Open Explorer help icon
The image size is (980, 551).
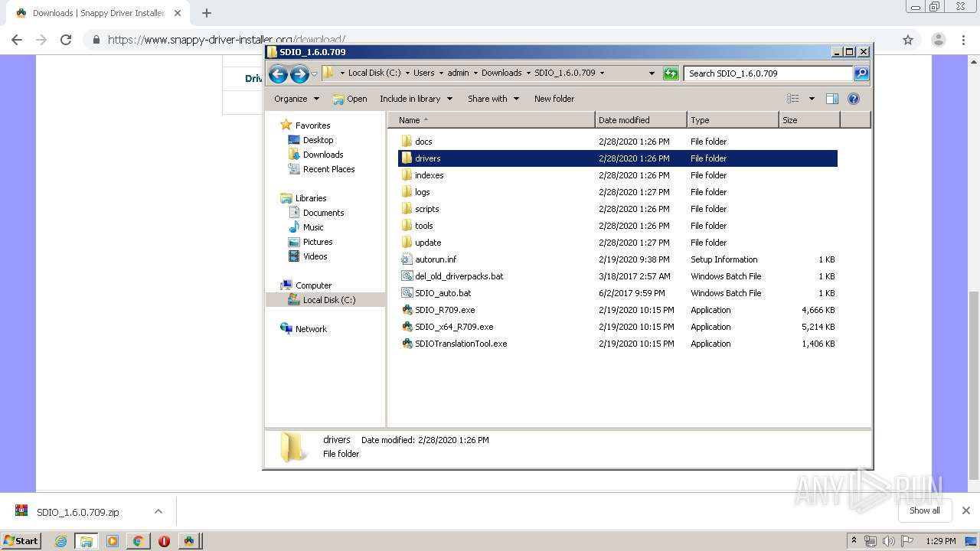[x=854, y=99]
